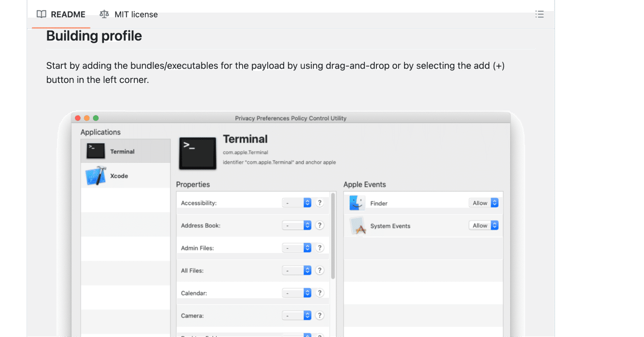Viewport: 644px width, 337px height.
Task: Click the System Events icon
Action: coord(357,226)
